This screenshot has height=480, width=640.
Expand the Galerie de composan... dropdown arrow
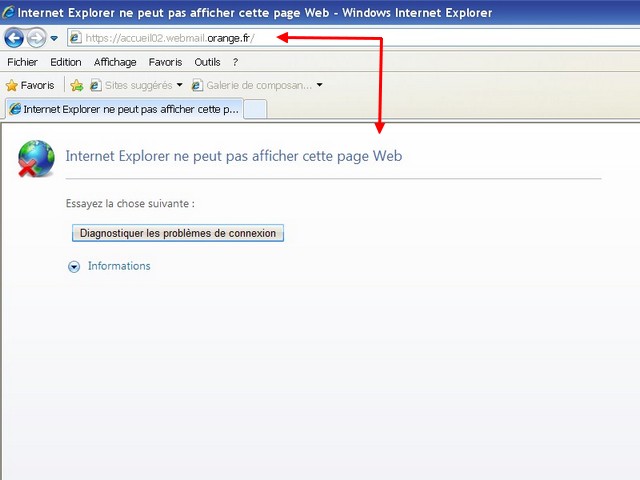[x=320, y=85]
